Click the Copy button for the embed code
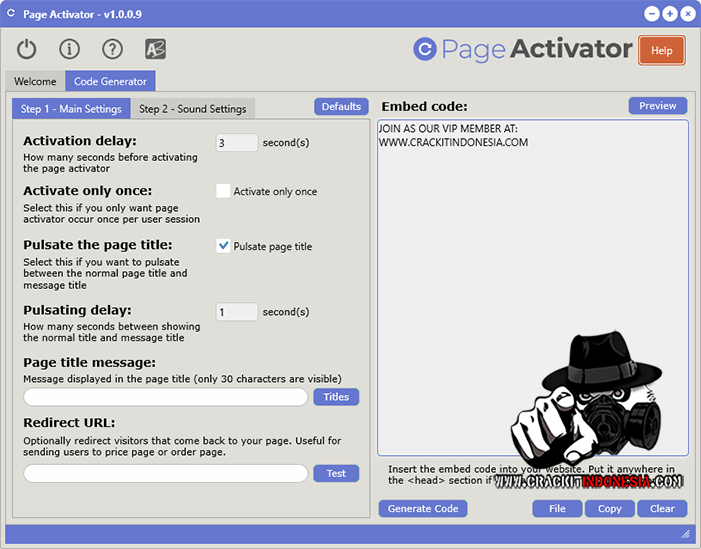The height and width of the screenshot is (549, 701). click(609, 508)
